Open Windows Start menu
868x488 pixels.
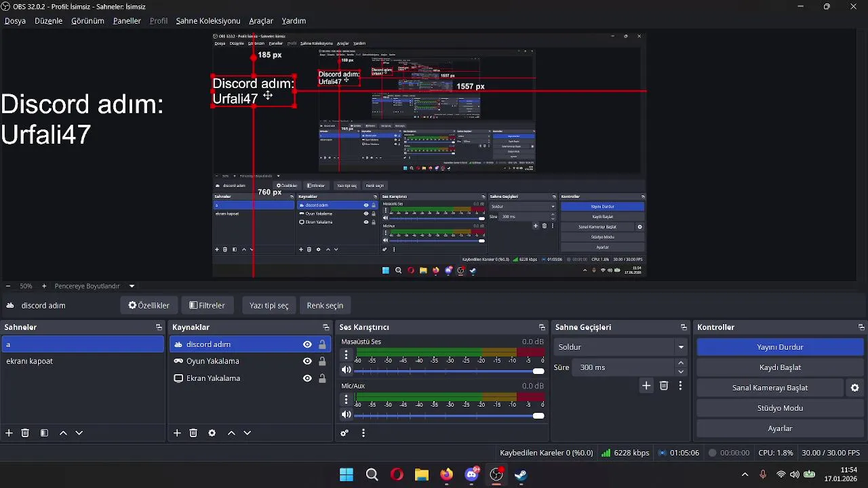click(347, 474)
